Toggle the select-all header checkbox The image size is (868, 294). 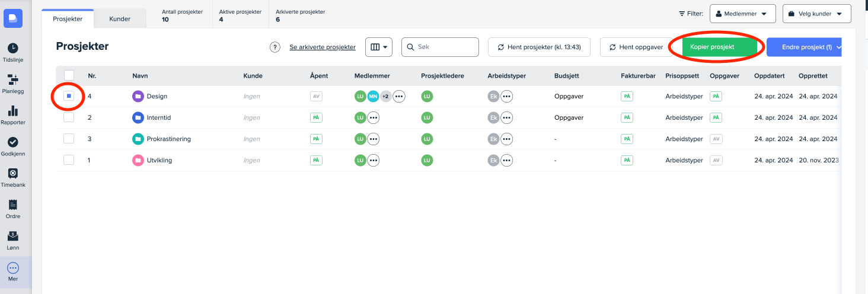click(69, 75)
